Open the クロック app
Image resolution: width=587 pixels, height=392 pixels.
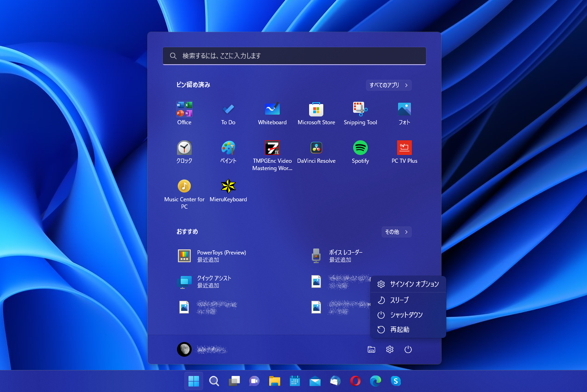(x=184, y=152)
